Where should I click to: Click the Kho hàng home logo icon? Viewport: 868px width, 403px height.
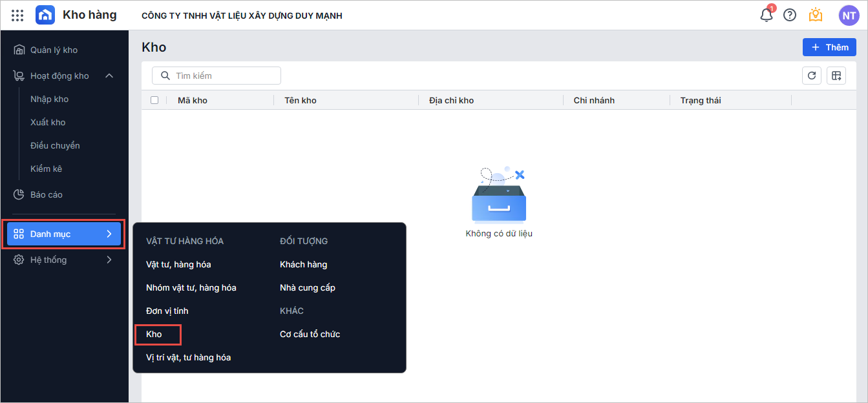point(45,15)
